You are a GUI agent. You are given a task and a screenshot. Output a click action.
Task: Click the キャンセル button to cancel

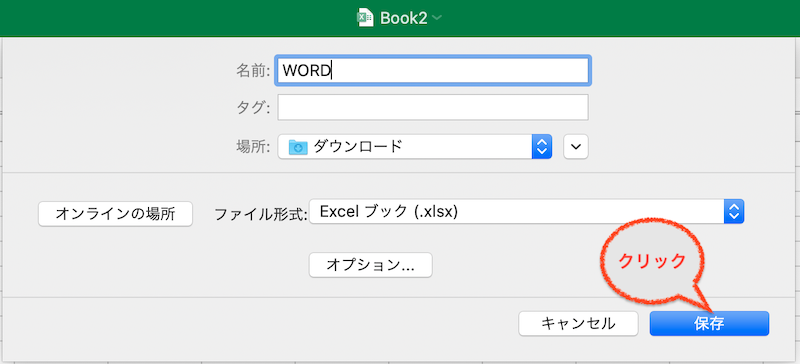click(578, 324)
